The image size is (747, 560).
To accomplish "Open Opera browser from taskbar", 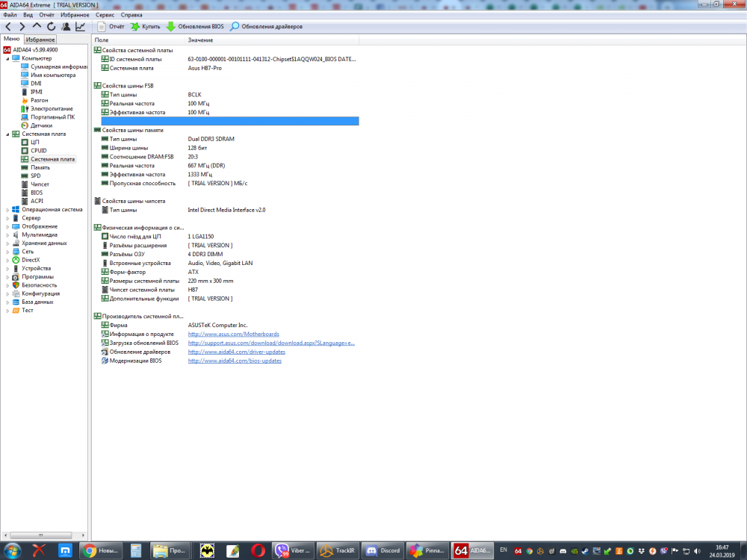I will click(258, 551).
